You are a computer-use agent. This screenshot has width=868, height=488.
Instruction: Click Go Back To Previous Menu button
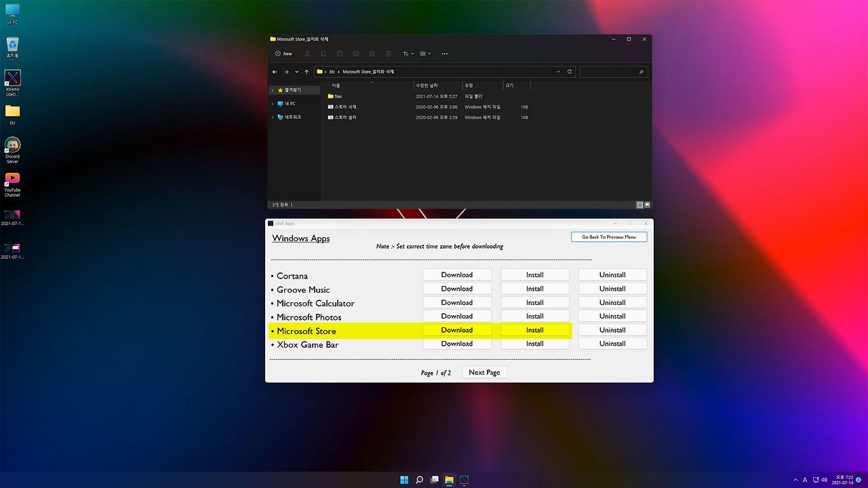pyautogui.click(x=609, y=237)
